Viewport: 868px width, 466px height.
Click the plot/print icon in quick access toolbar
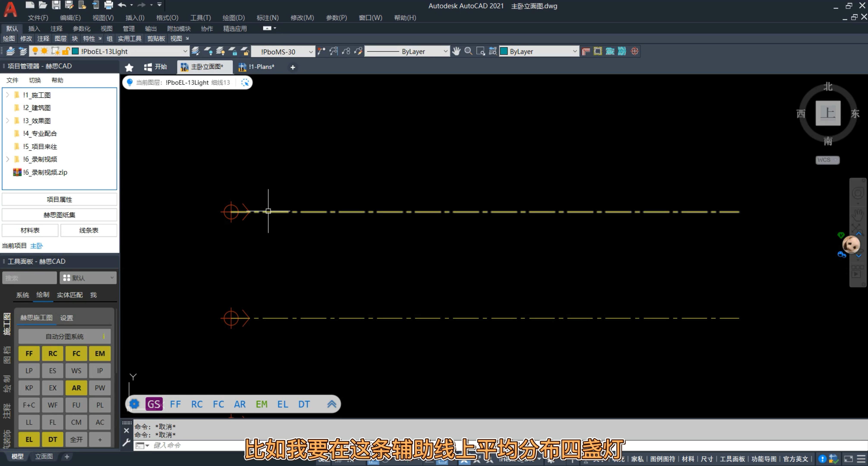click(x=108, y=5)
